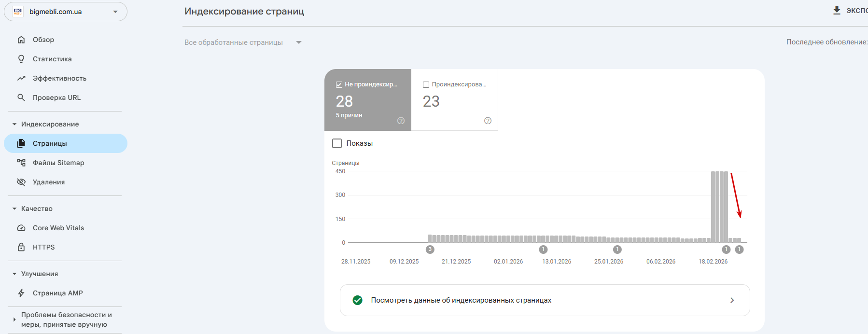This screenshot has width=868, height=334.
Task: Expand security and manual actions section
Action: pyautogui.click(x=14, y=320)
